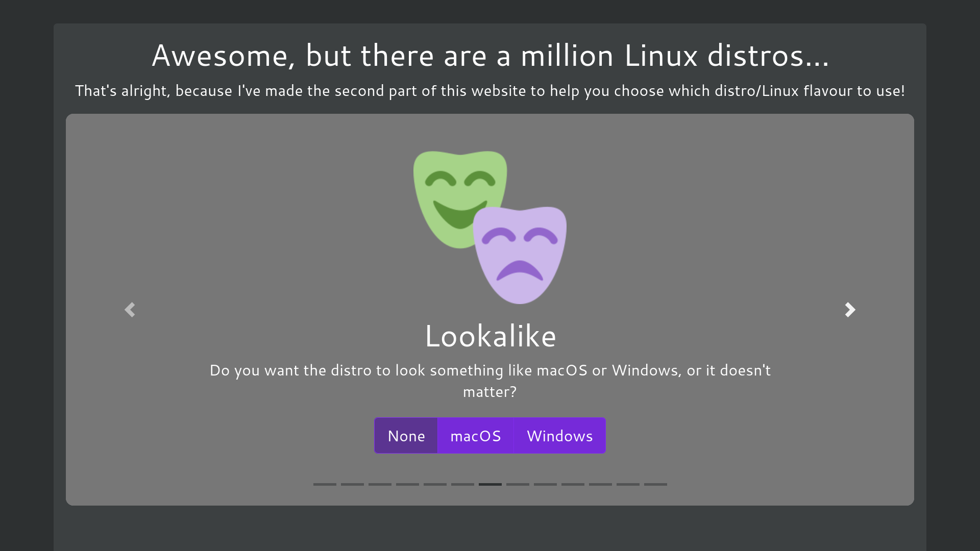
Task: Click the previous slide arrow
Action: 130,310
